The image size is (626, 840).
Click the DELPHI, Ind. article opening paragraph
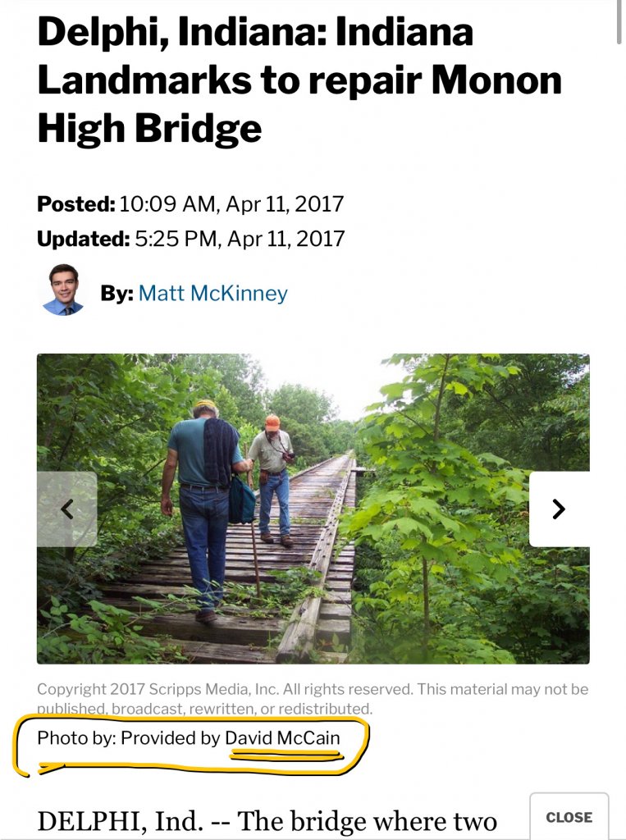coord(267,821)
